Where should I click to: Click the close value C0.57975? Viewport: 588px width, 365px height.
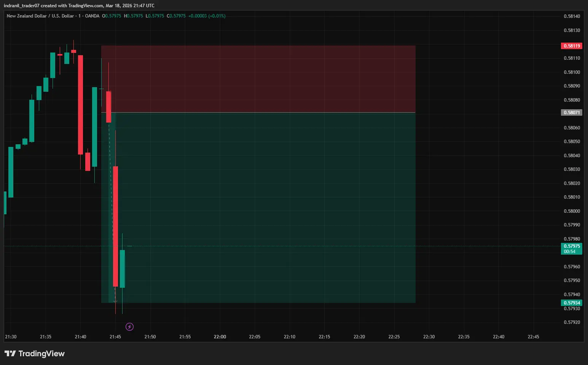tap(176, 16)
